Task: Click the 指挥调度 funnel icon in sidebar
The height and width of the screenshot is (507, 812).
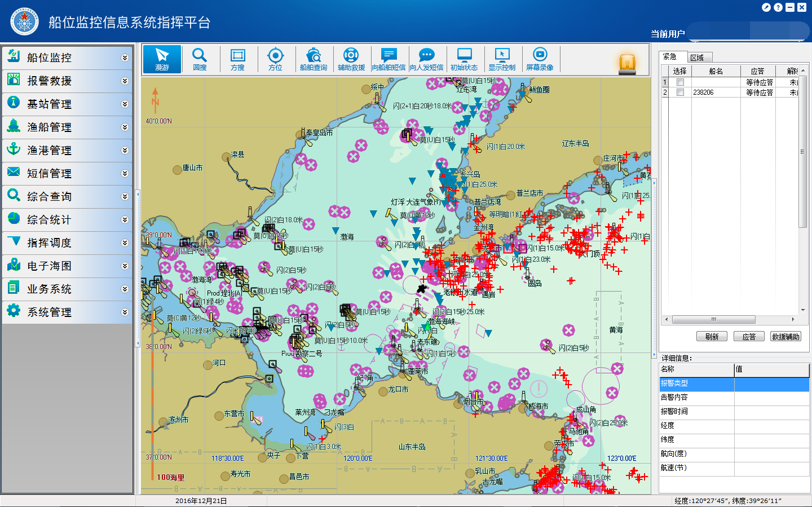Action: [x=14, y=242]
